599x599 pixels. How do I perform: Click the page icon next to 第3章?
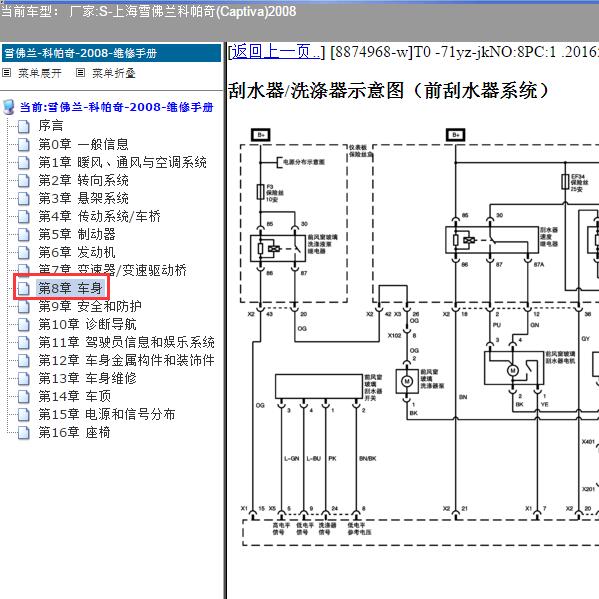pos(24,199)
